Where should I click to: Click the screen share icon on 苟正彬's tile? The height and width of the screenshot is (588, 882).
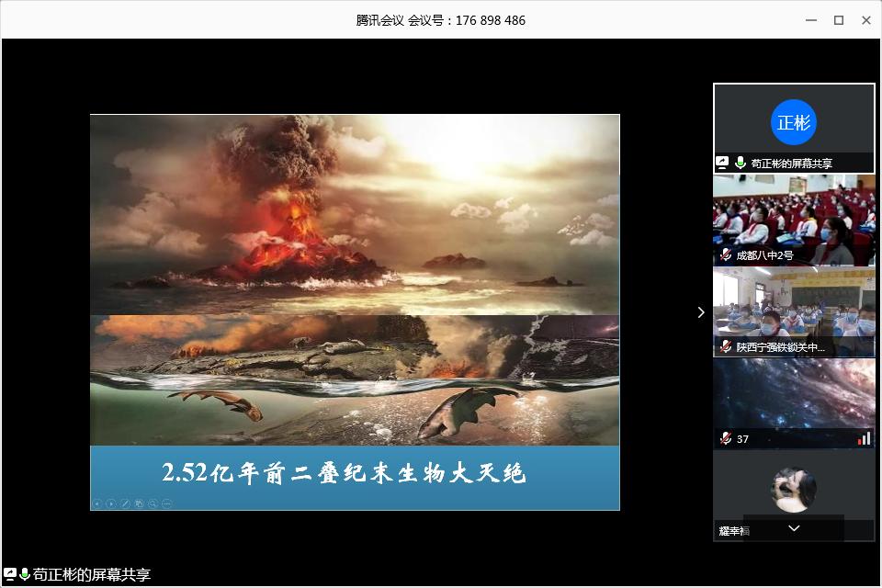[x=723, y=163]
